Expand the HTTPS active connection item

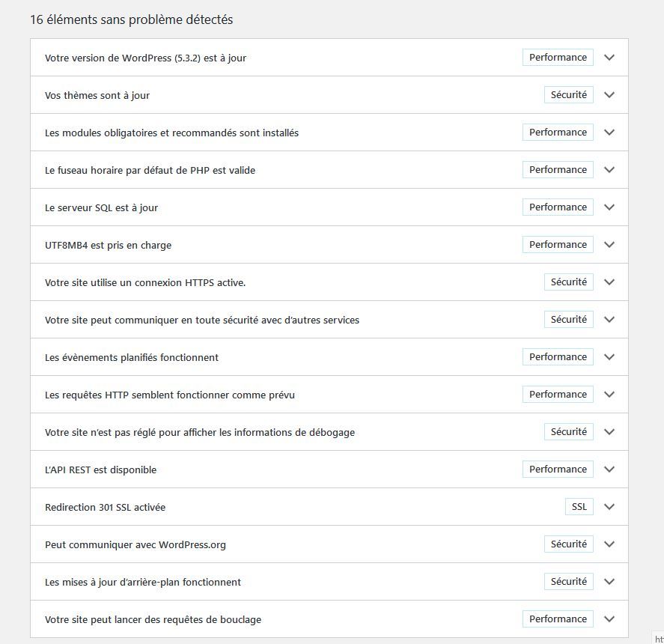click(x=609, y=282)
